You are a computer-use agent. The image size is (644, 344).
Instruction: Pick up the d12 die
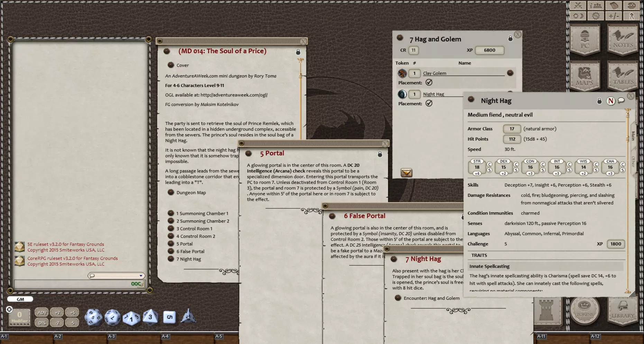tap(112, 317)
